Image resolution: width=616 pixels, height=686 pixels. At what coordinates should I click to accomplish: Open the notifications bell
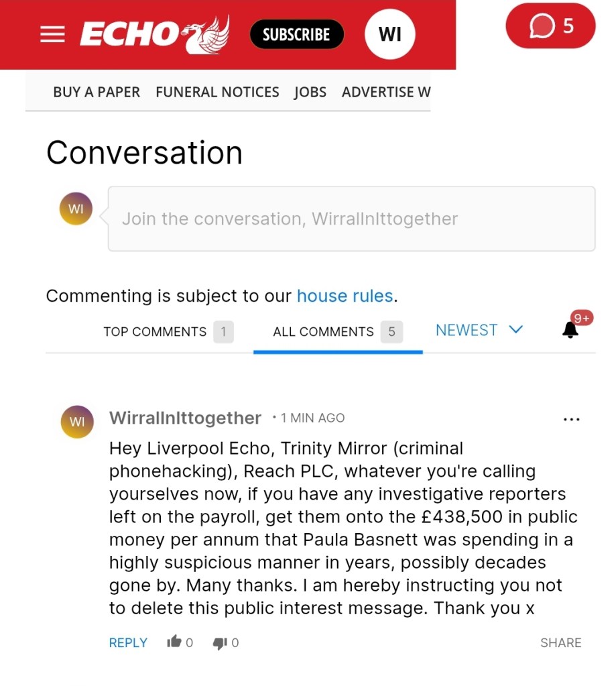tap(570, 330)
